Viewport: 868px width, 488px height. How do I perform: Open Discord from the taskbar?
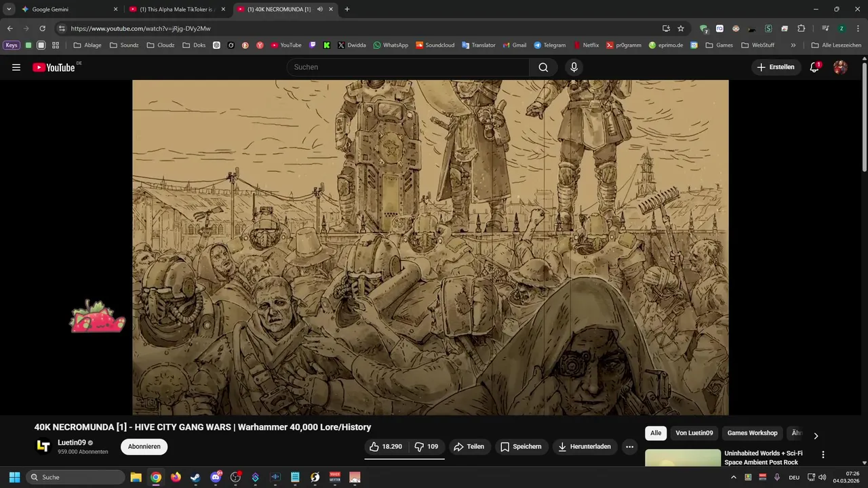click(x=216, y=477)
